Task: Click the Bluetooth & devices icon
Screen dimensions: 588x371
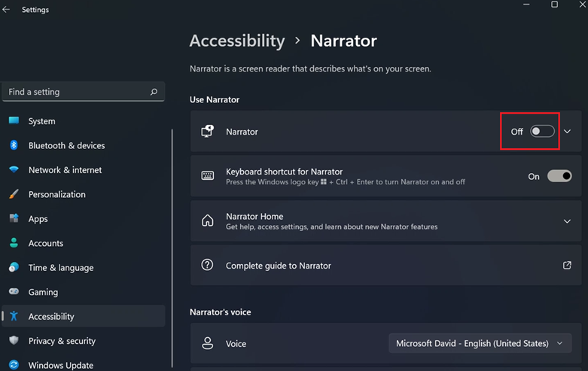Action: 14,145
